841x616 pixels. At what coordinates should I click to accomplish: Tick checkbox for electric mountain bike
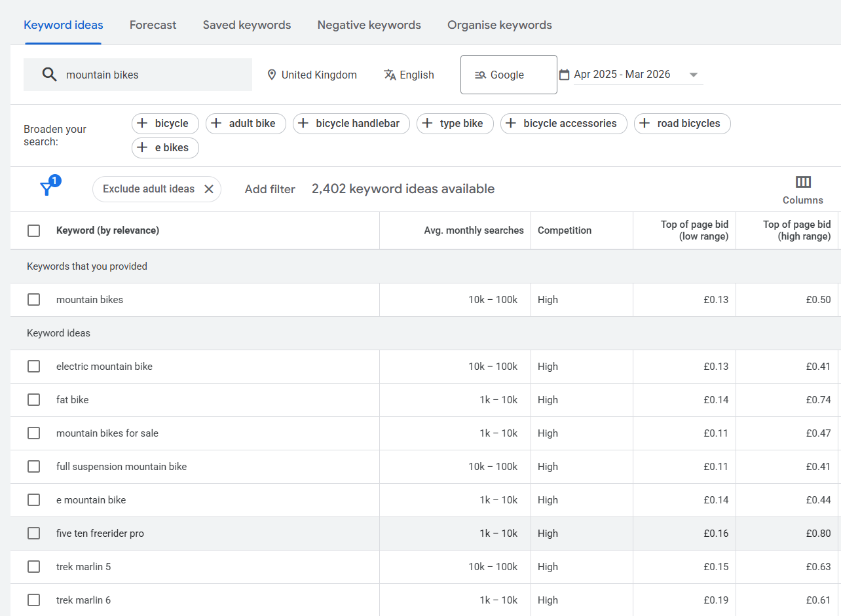(33, 367)
